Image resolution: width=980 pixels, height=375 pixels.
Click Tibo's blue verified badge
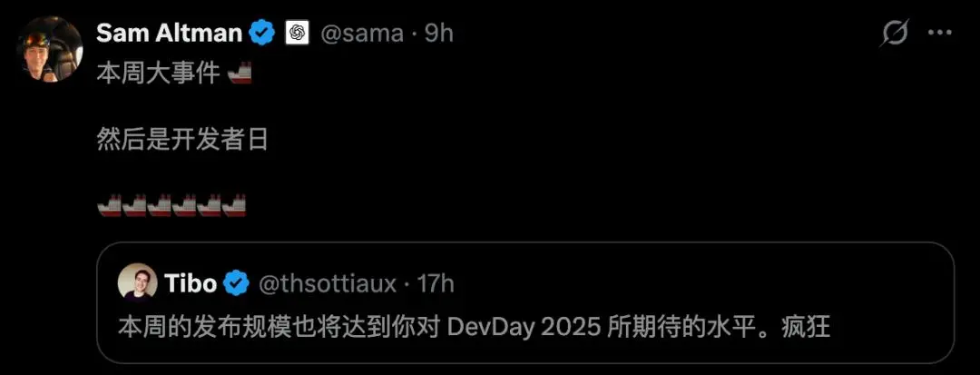237,284
